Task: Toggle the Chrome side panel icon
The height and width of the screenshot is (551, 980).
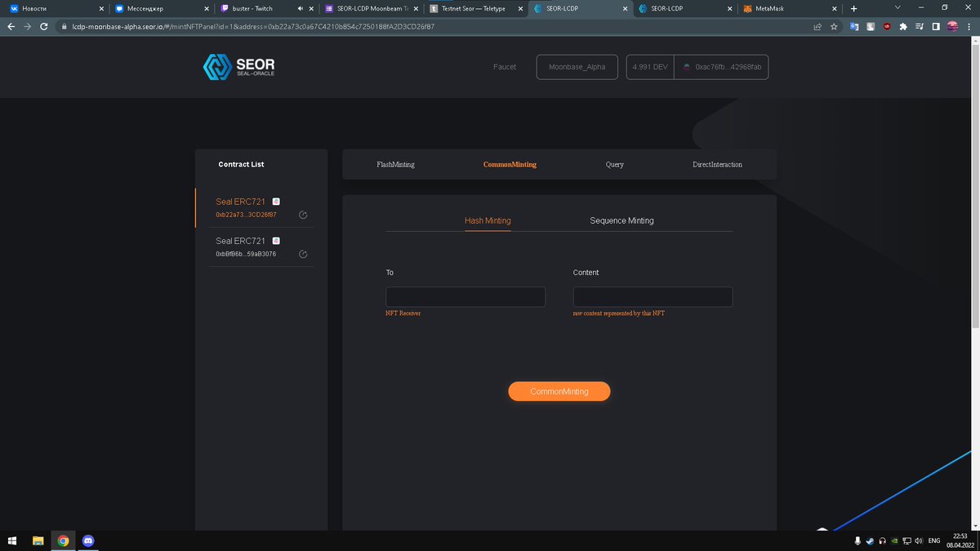Action: (935, 26)
